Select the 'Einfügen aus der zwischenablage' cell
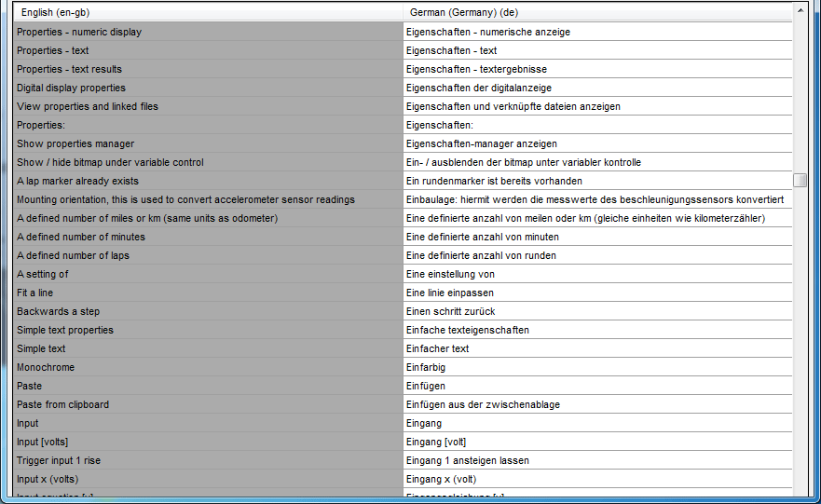 coord(597,404)
